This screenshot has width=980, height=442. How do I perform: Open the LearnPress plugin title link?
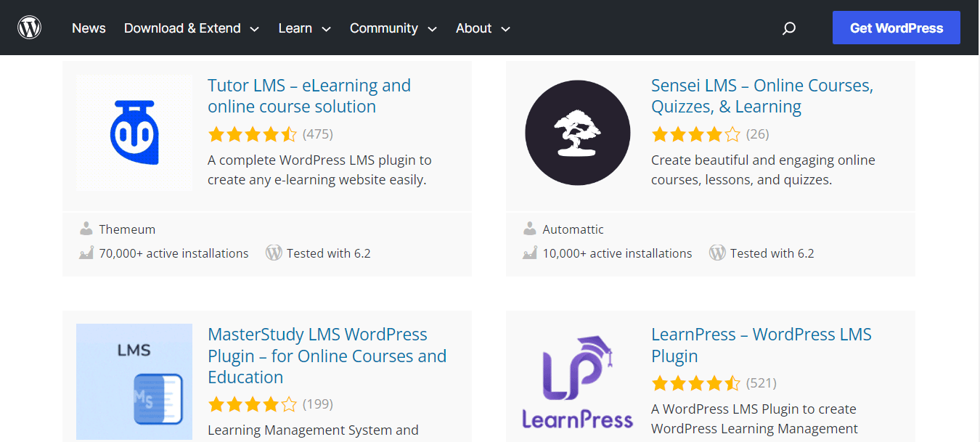(x=761, y=345)
